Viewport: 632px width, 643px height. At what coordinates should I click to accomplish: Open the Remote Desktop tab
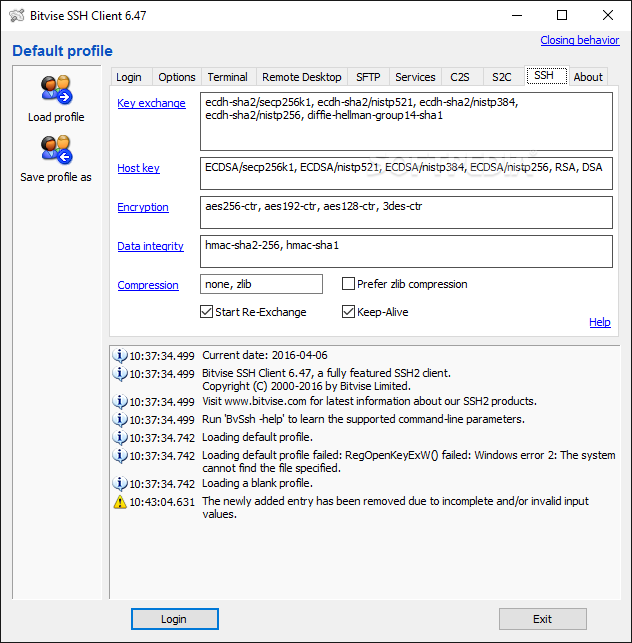click(x=302, y=77)
